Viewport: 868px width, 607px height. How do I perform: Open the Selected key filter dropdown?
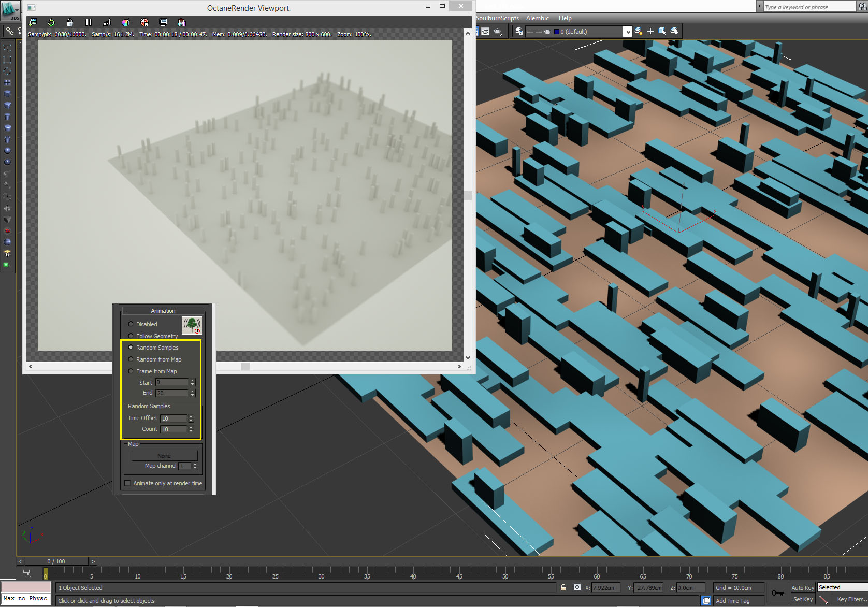tap(843, 587)
